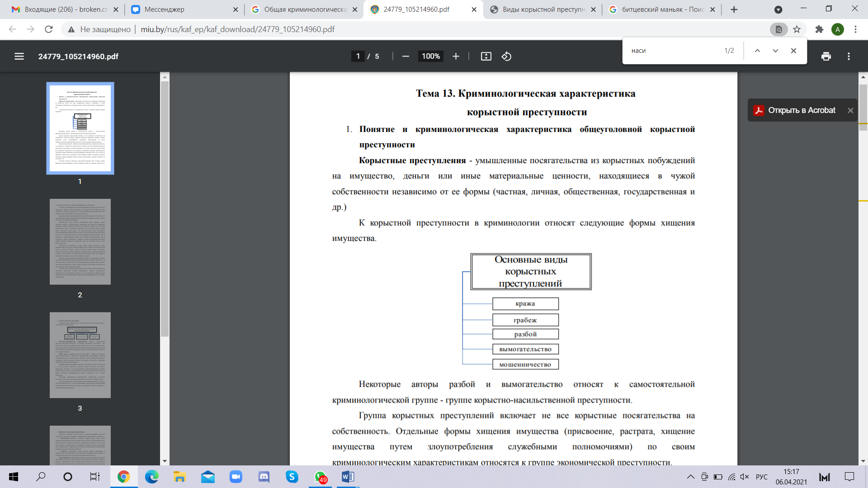Click the 100% zoom level field
This screenshot has height=488, width=868.
click(x=430, y=56)
